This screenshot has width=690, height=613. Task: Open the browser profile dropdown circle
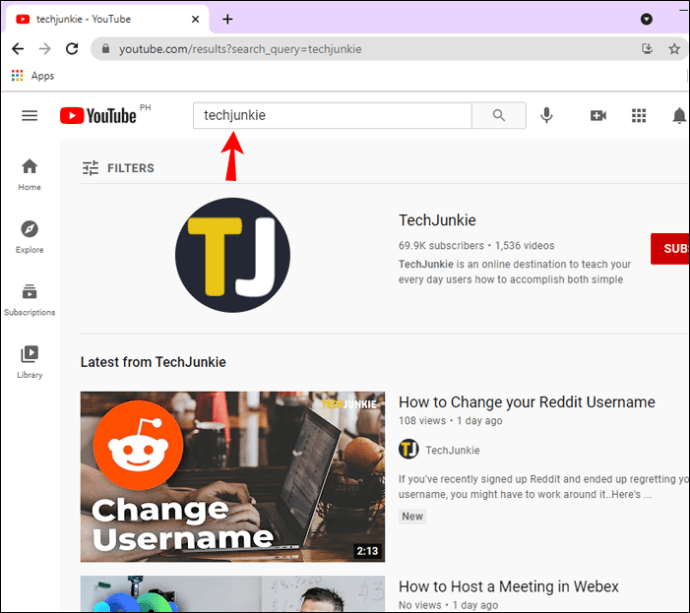coord(646,19)
